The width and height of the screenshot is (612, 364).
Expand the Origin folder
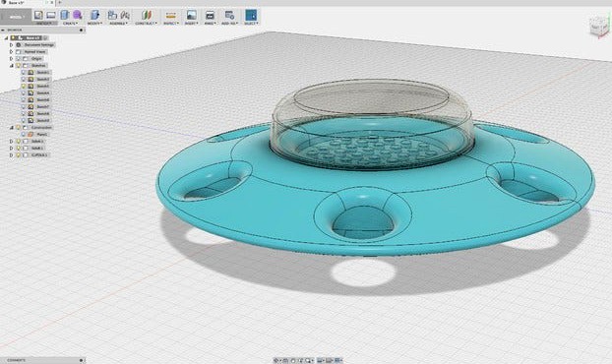[x=12, y=58]
